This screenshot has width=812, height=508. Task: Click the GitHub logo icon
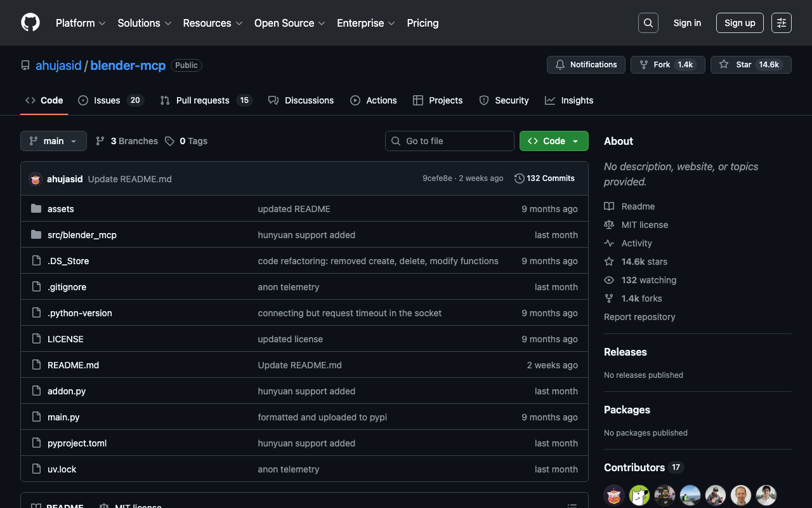[30, 23]
